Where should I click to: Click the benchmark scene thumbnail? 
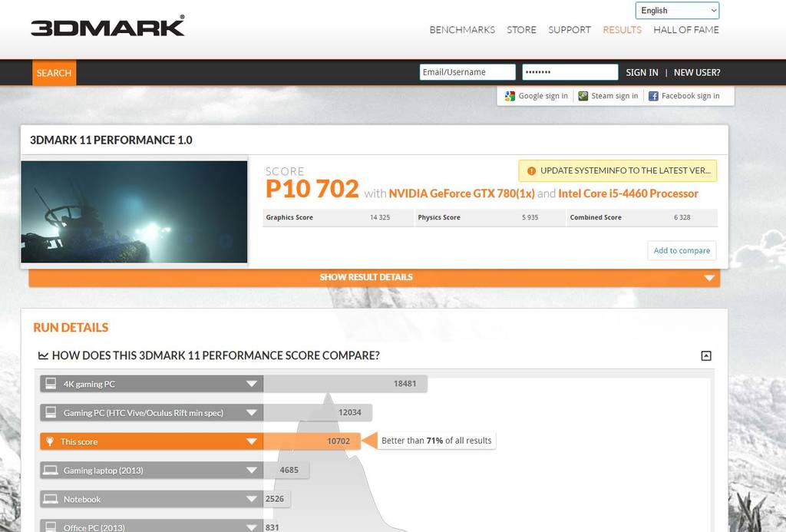click(134, 212)
